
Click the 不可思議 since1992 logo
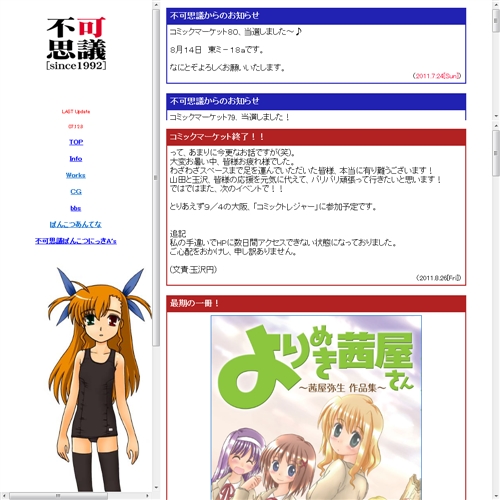(x=76, y=44)
